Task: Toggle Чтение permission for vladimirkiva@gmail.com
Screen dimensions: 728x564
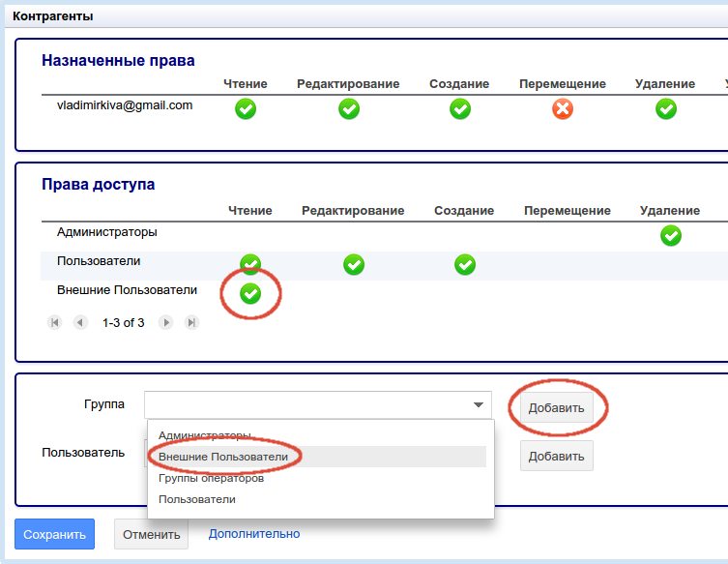Action: click(x=246, y=109)
